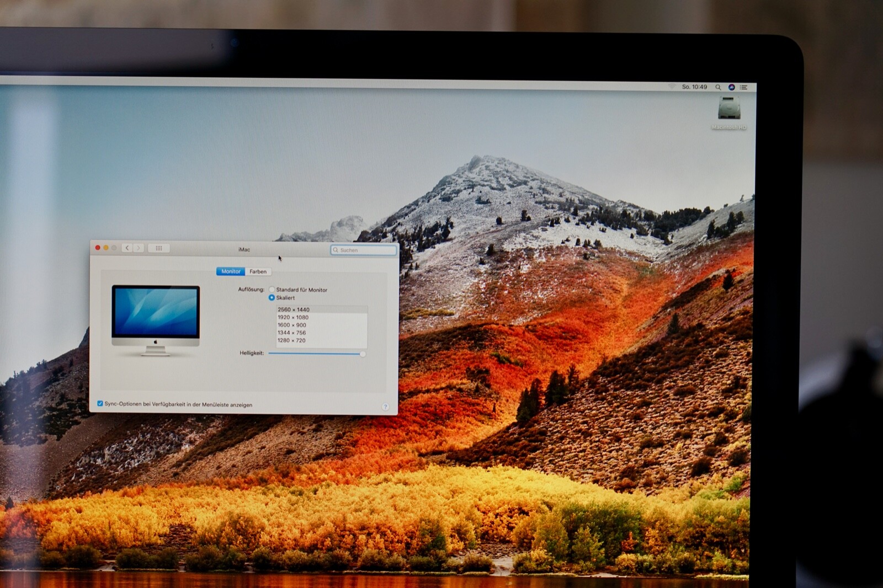Go back in System Preferences
883x588 pixels.
[127, 248]
